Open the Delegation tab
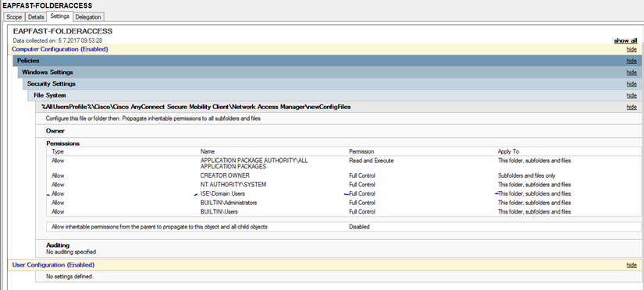The height and width of the screenshot is (290, 644). (88, 17)
